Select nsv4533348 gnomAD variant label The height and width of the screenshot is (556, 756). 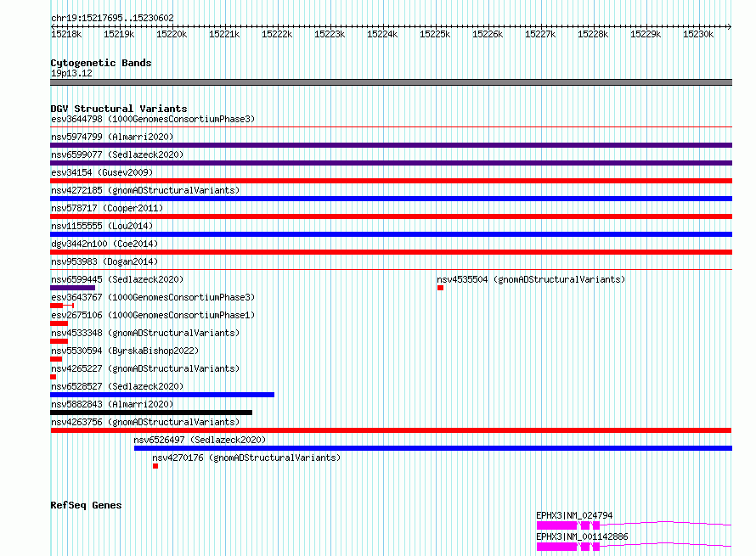[x=145, y=333]
